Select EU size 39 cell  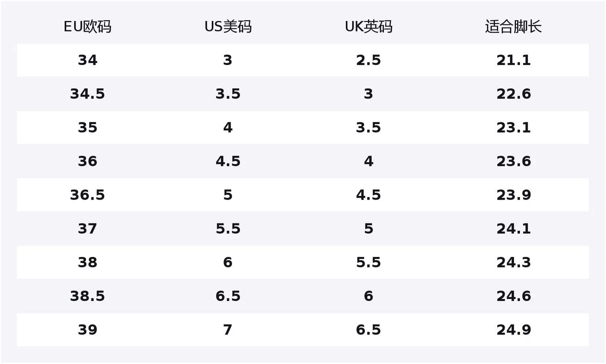(x=87, y=330)
